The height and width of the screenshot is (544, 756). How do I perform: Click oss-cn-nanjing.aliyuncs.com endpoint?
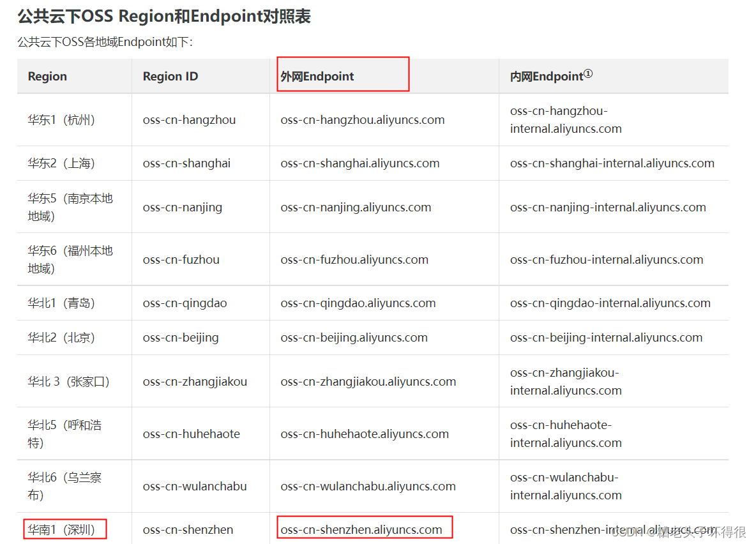356,208
